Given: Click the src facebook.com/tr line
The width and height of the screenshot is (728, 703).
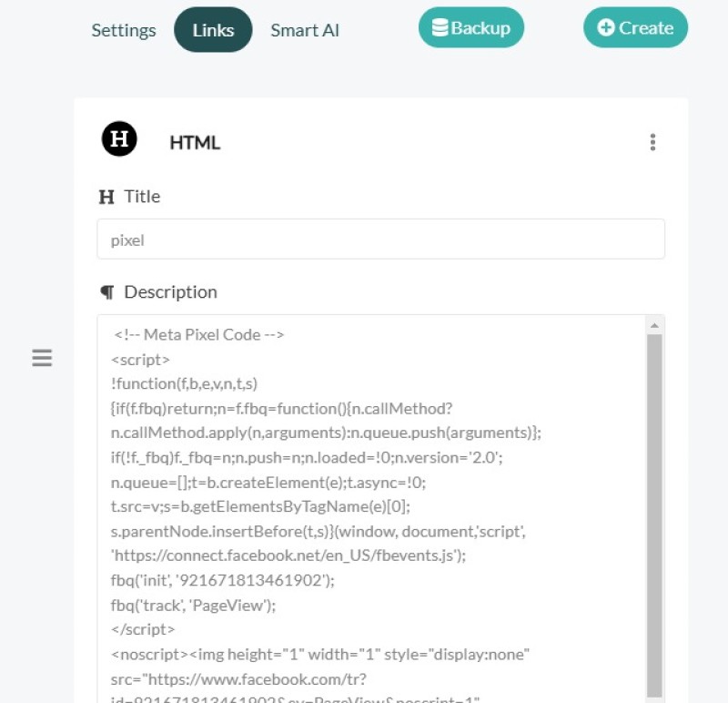Looking at the screenshot, I should (x=238, y=679).
